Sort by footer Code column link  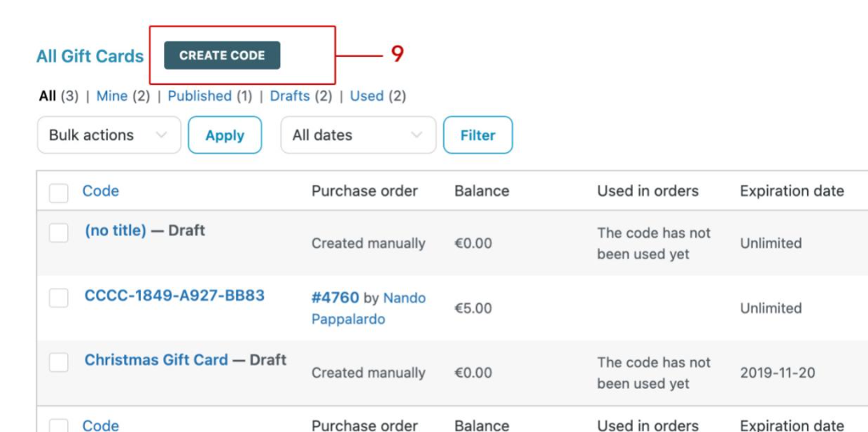click(100, 426)
